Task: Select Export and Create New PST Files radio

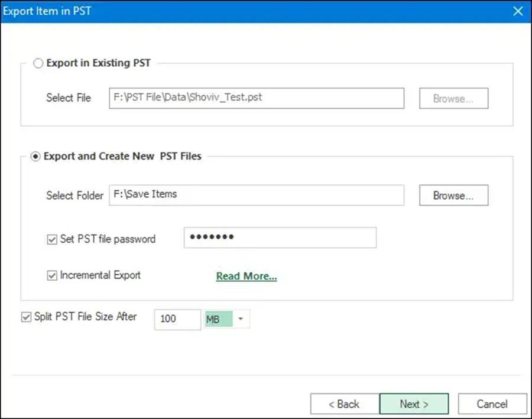Action: pyautogui.click(x=35, y=157)
